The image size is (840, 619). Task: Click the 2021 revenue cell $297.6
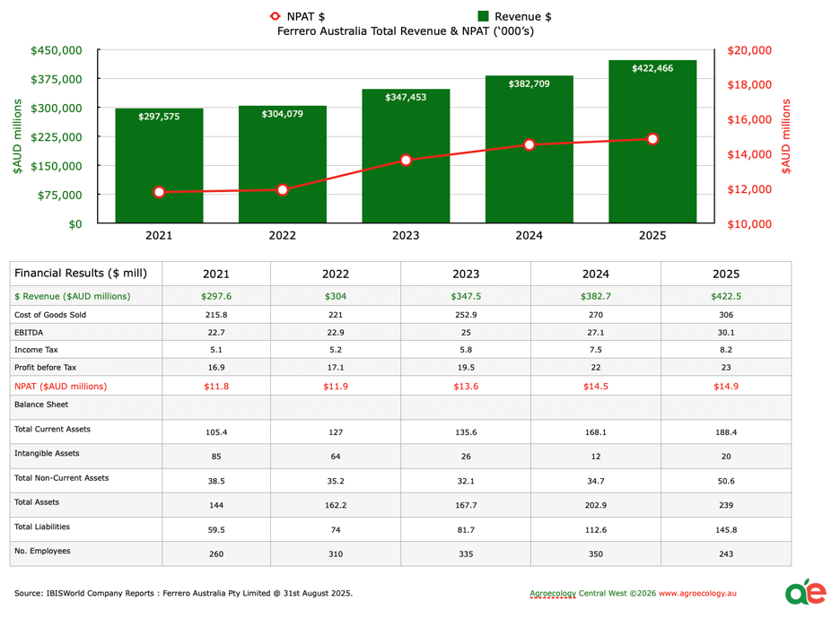tap(216, 296)
